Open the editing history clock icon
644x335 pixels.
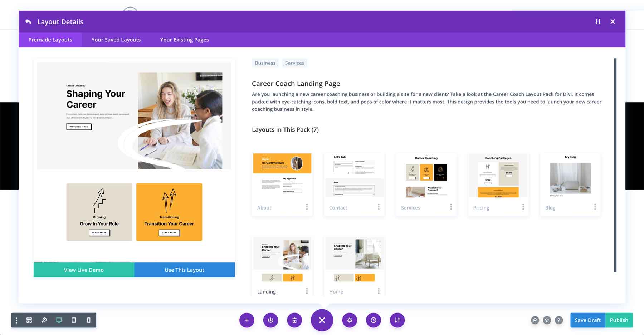(x=374, y=320)
